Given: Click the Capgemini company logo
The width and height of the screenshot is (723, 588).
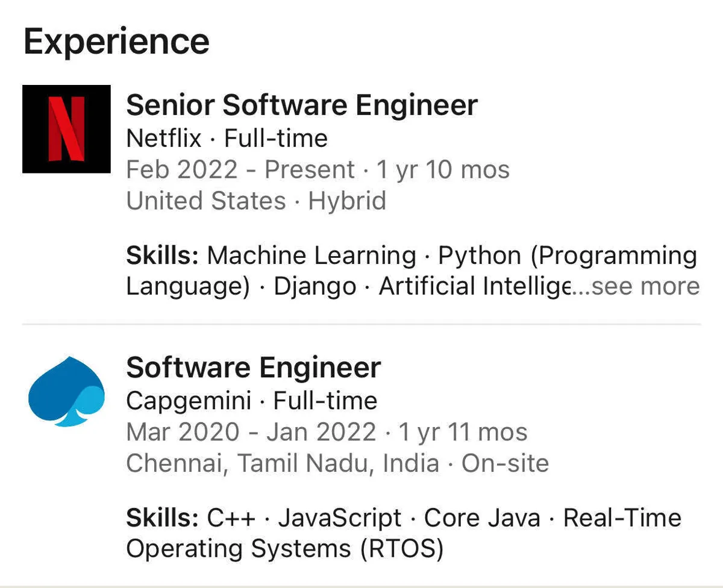Looking at the screenshot, I should [66, 392].
